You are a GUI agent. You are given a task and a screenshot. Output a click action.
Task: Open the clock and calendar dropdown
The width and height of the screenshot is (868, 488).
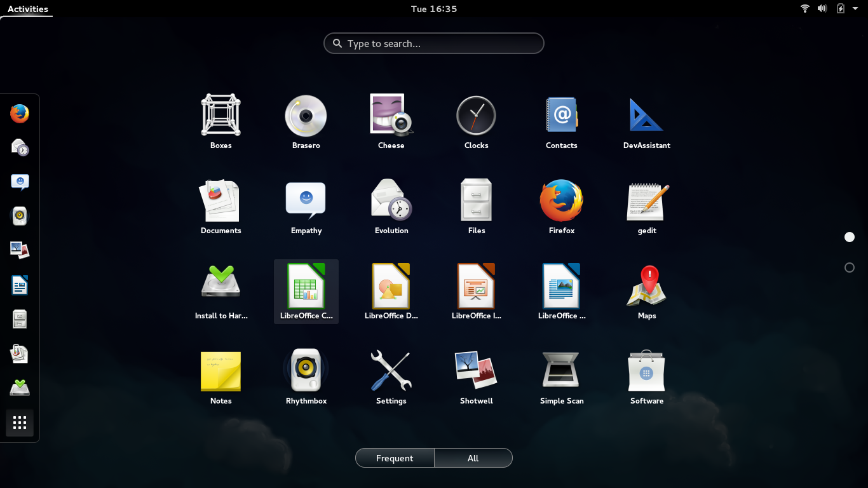(x=434, y=9)
